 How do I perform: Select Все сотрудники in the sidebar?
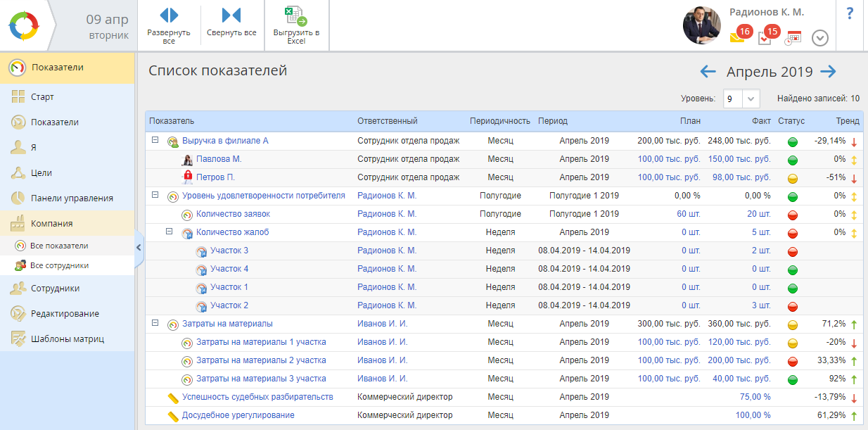(59, 265)
